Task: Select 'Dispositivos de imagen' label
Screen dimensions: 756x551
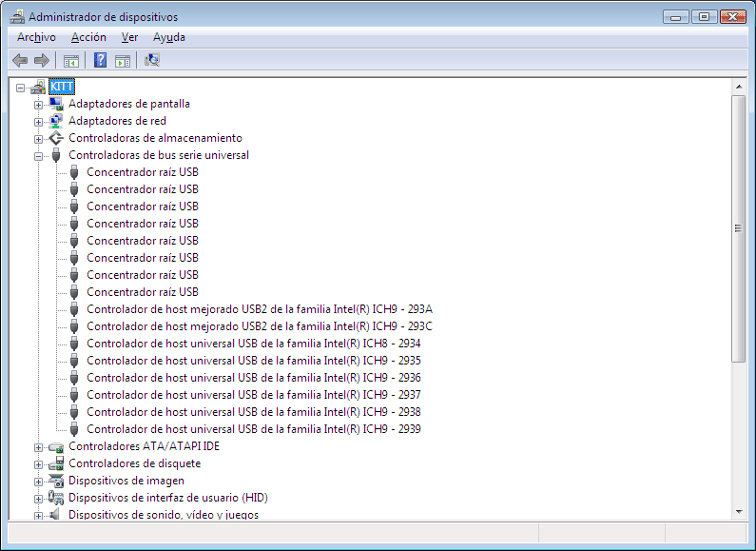Action: (126, 481)
